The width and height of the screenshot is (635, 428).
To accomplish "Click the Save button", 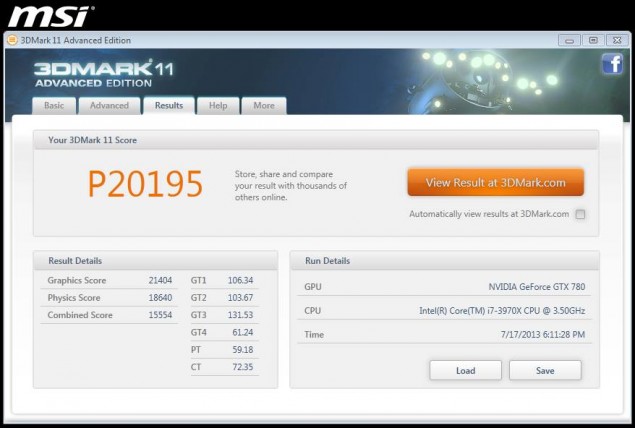I will click(545, 370).
